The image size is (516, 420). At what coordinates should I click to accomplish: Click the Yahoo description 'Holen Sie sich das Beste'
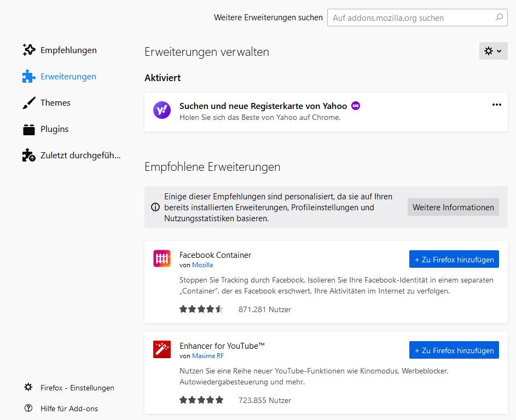(x=260, y=117)
